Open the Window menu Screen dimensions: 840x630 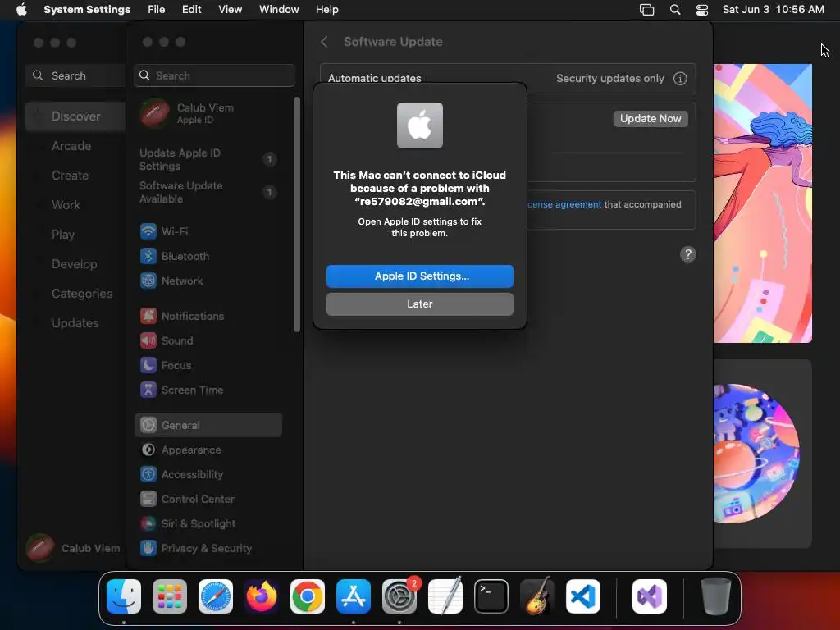click(279, 10)
